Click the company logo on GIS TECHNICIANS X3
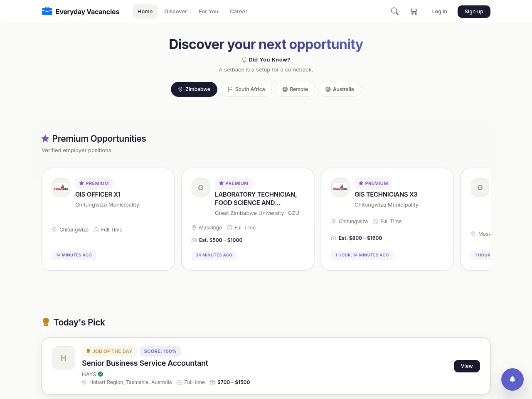This screenshot has width=532, height=399. (340, 187)
